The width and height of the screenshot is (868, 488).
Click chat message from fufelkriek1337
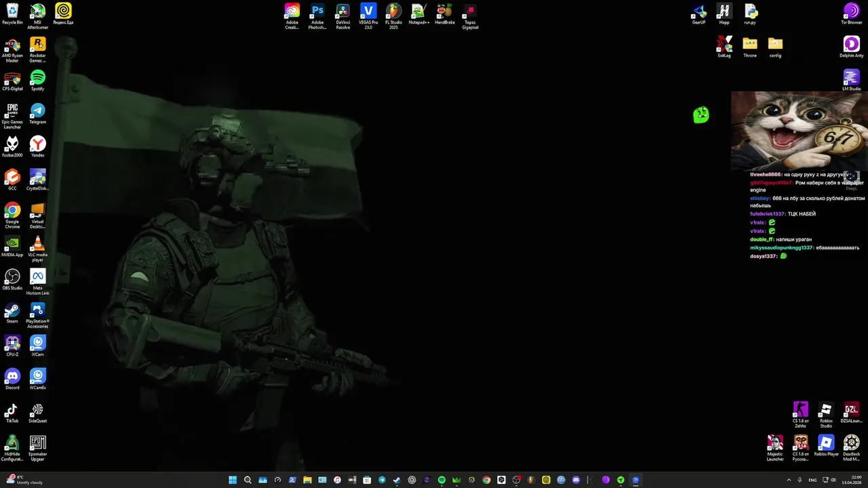[783, 214]
